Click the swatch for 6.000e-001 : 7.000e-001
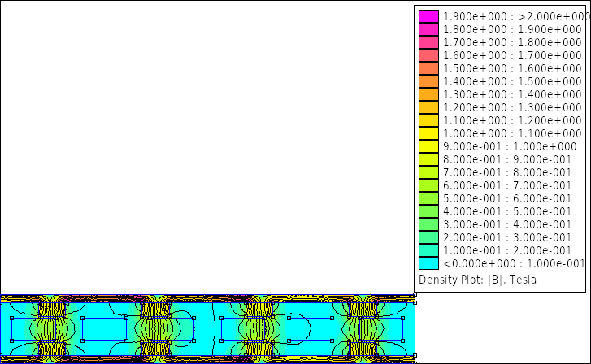Screen dimensions: 591x364 (428, 185)
